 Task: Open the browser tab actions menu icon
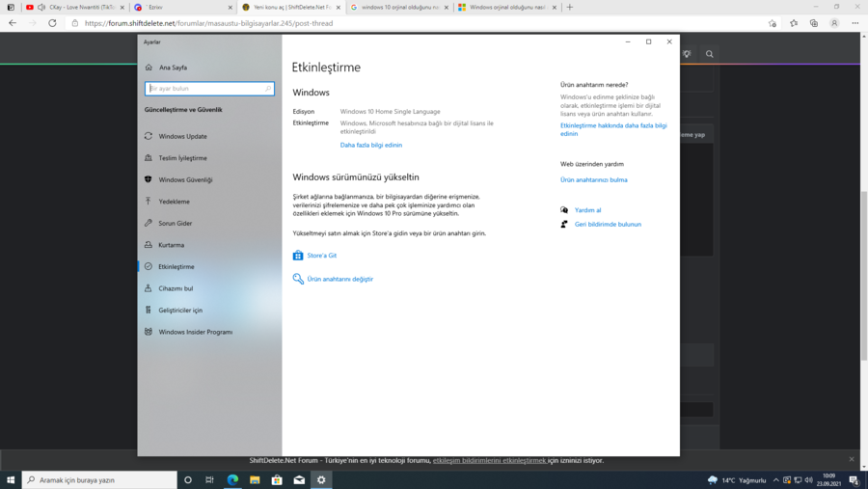(x=11, y=7)
